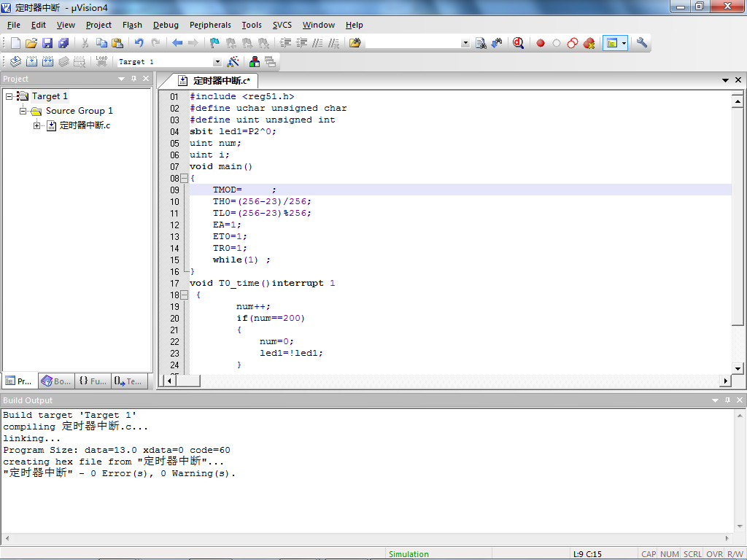The height and width of the screenshot is (560, 747).
Task: Open Target Options magic wand icon
Action: point(233,62)
